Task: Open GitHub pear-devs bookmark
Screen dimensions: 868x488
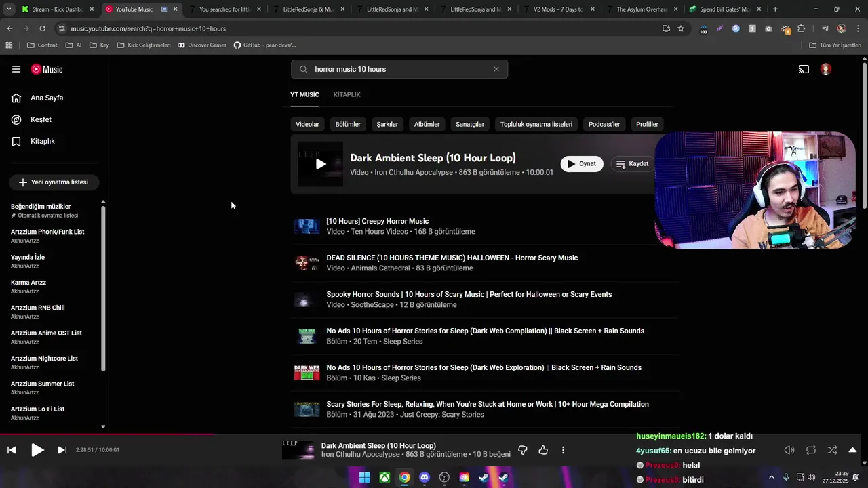Action: pos(264,45)
